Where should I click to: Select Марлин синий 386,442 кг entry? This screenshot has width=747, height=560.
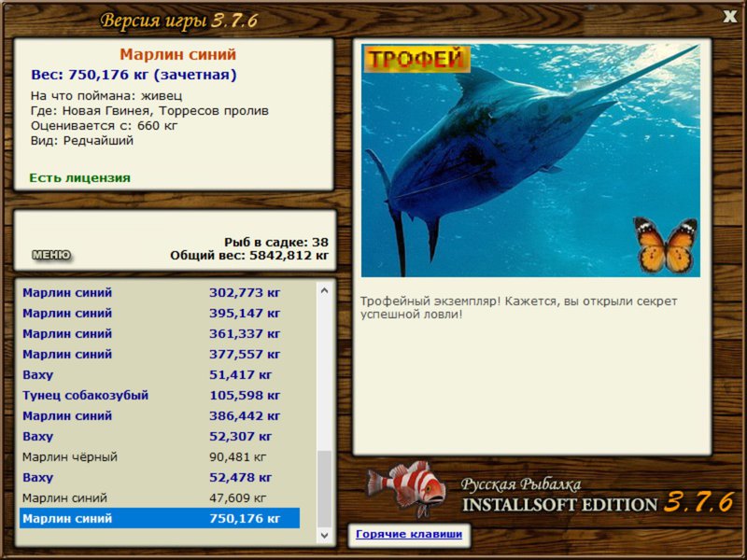pyautogui.click(x=160, y=415)
